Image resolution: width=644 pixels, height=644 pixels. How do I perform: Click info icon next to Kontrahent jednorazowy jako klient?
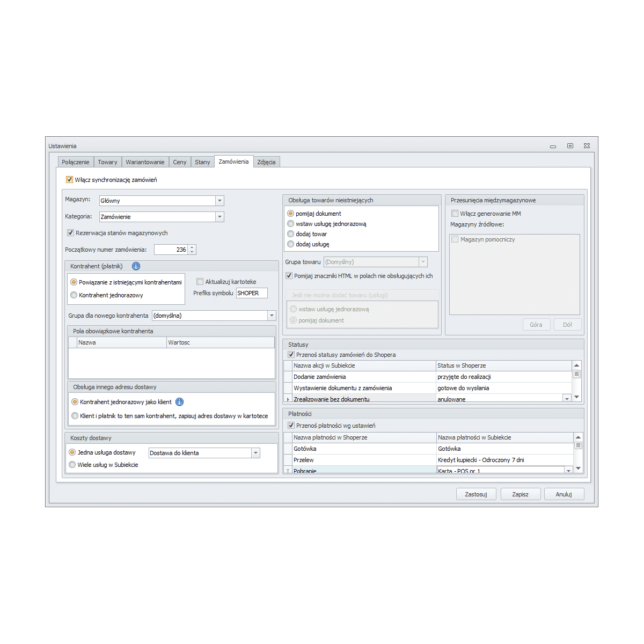(180, 402)
